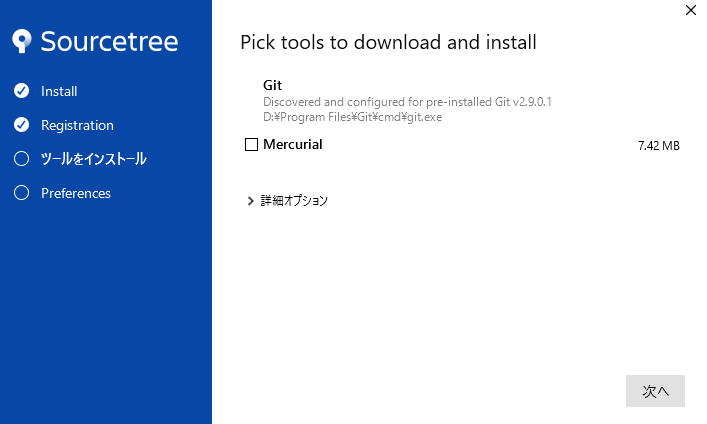Click the Sourcetree title text
The width and height of the screenshot is (707, 424).
tap(109, 41)
